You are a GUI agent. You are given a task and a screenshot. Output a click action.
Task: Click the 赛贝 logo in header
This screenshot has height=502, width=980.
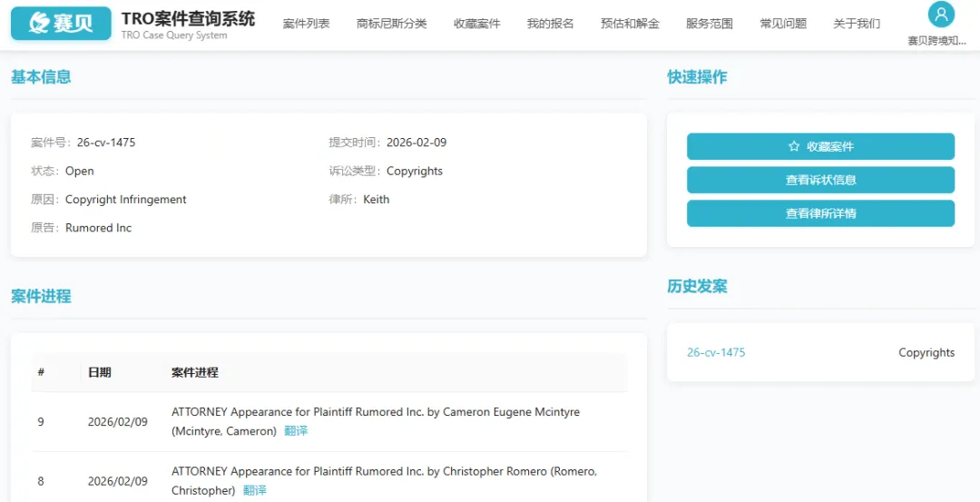click(62, 23)
